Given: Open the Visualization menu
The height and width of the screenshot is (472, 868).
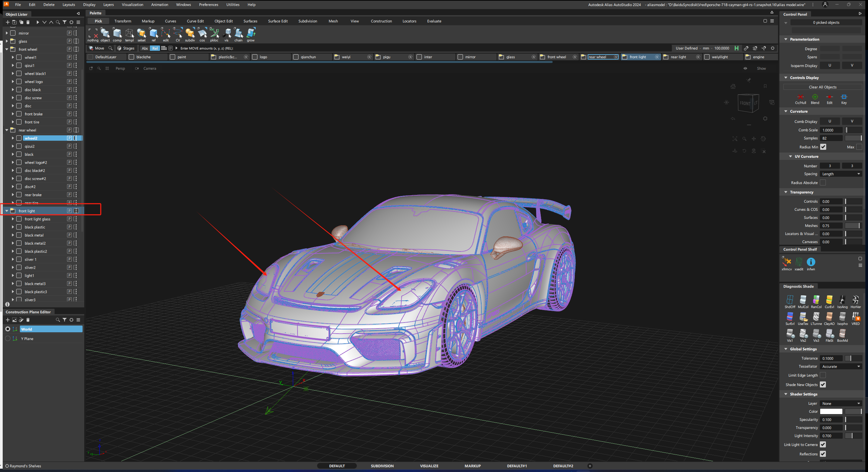Looking at the screenshot, I should pyautogui.click(x=132, y=4).
